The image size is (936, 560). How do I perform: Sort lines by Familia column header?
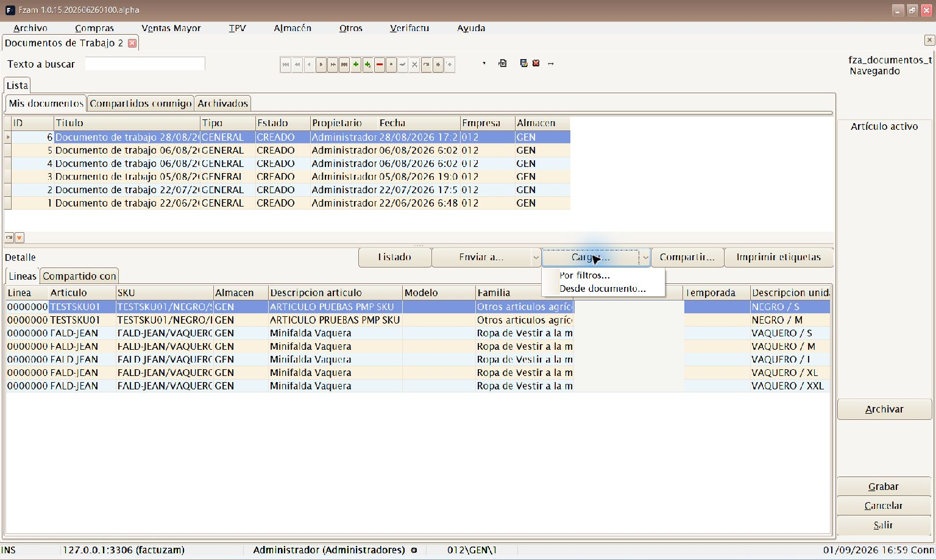[x=524, y=293]
